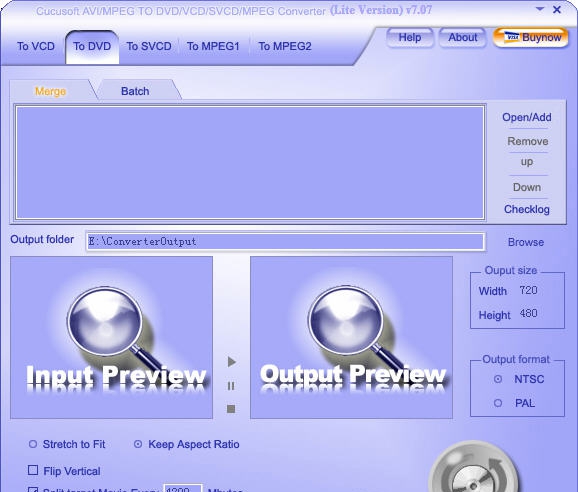Switch to the To MPEG1 tab
The height and width of the screenshot is (492, 578).
pos(213,46)
